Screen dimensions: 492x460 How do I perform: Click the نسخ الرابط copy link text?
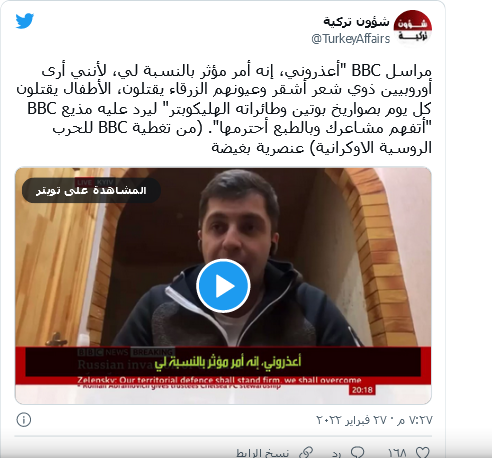point(262,454)
